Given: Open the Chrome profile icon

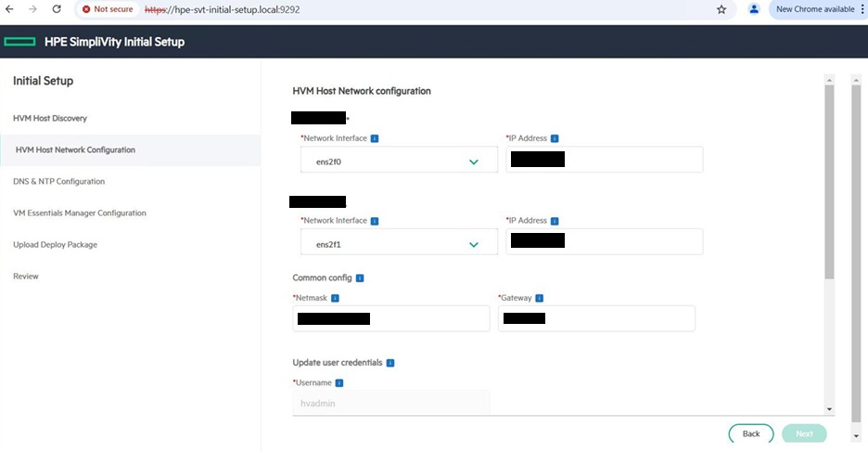Looking at the screenshot, I should (753, 9).
